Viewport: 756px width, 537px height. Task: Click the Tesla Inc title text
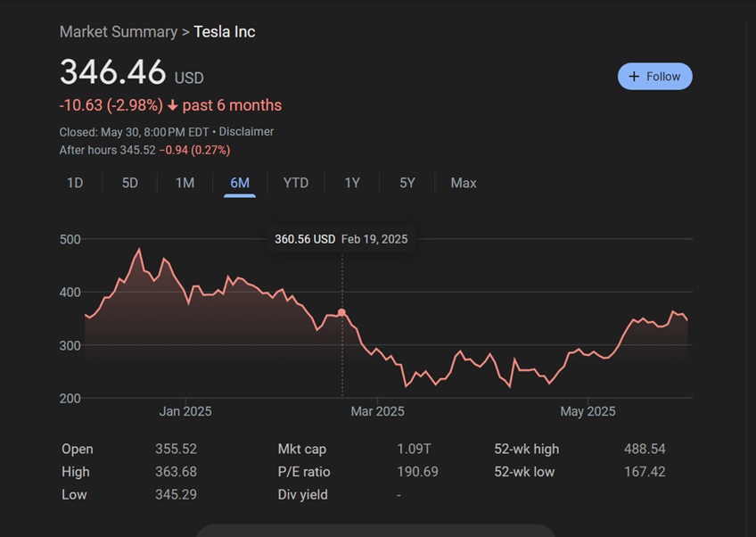pyautogui.click(x=224, y=32)
